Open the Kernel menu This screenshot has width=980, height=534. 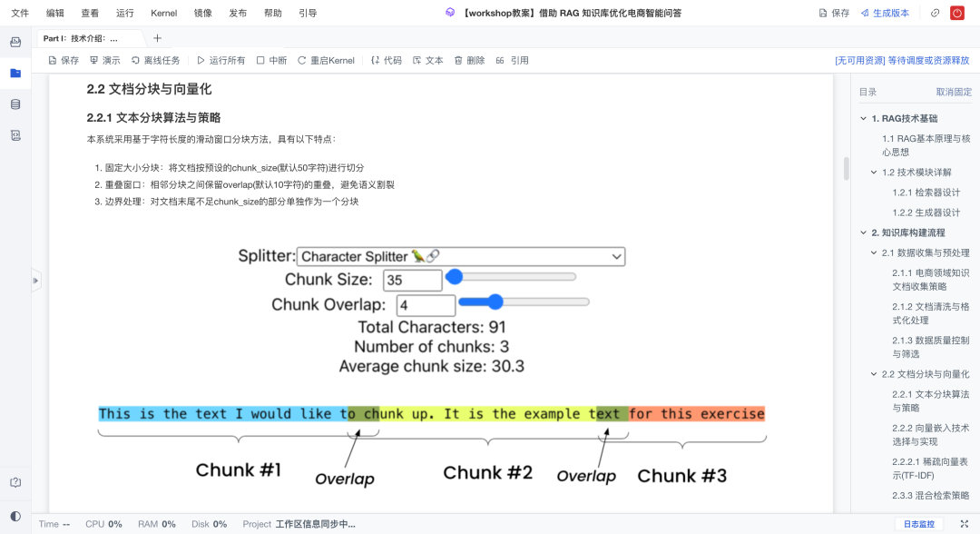(163, 13)
